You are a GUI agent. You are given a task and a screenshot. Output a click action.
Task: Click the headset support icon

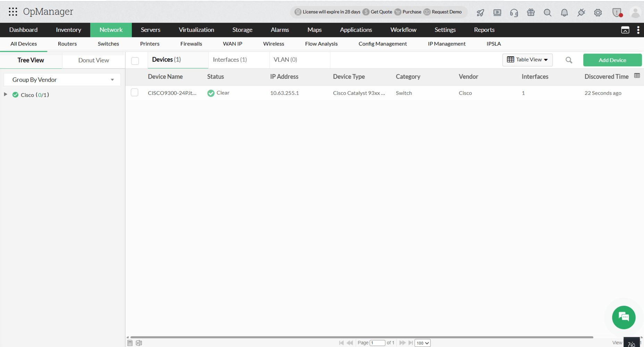coord(514,13)
